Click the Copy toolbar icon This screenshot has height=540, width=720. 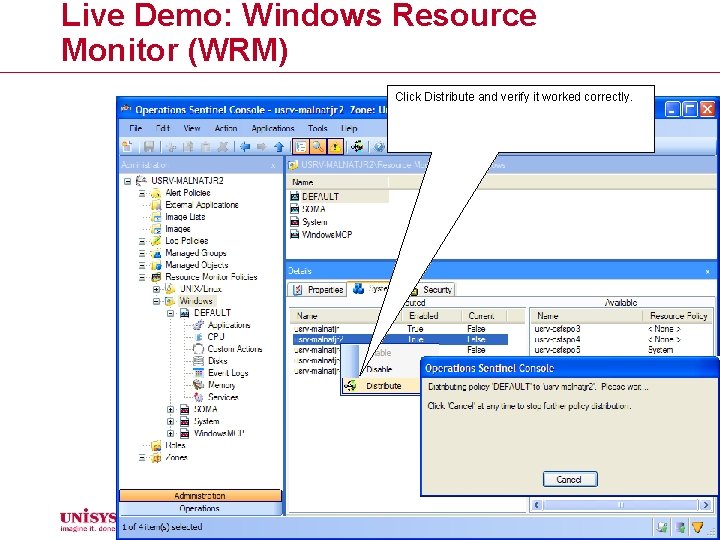188,147
